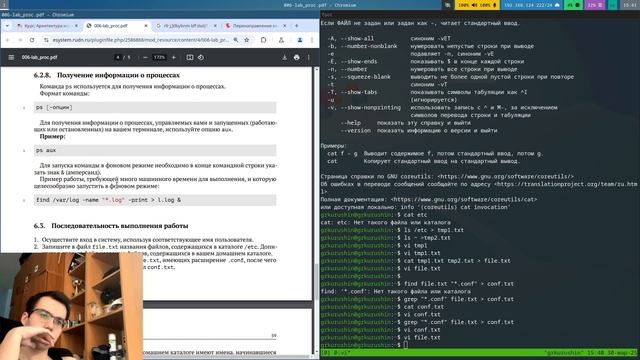
Task: Click the keyboard layout status icon
Action: [448, 5]
